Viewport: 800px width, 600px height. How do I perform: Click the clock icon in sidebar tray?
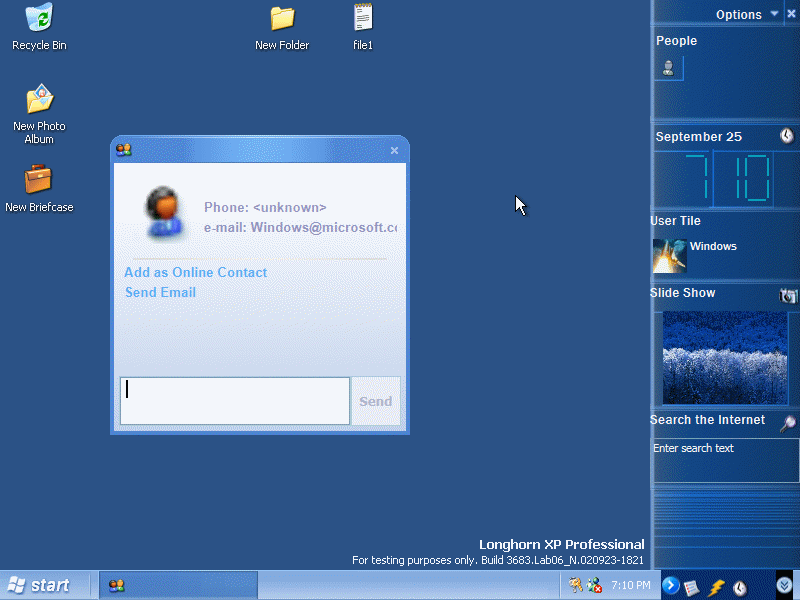click(740, 588)
